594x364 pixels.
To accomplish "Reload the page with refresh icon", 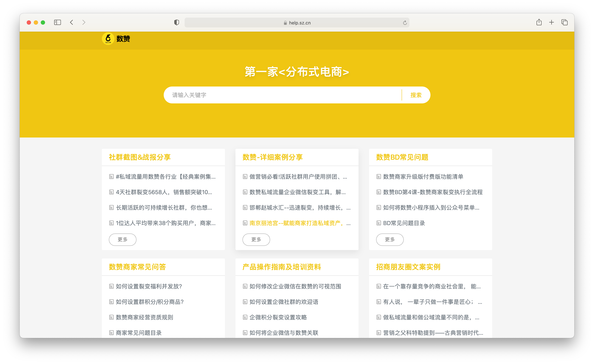I will 405,23.
